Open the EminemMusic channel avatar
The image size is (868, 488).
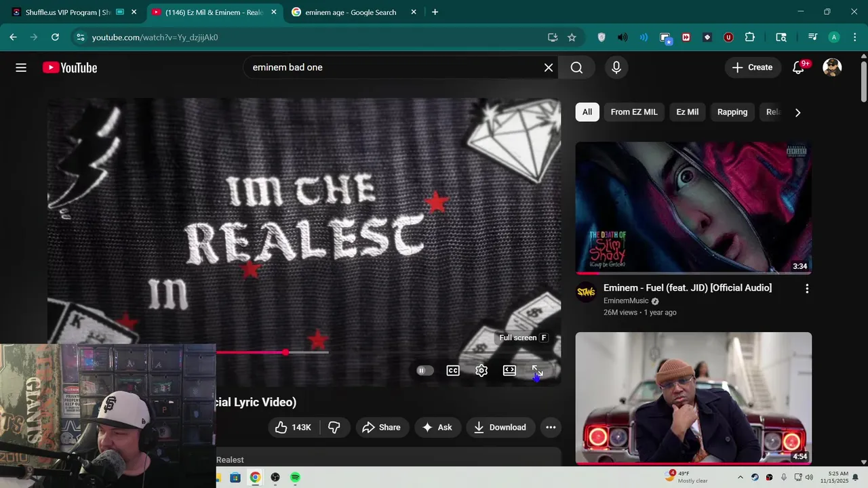[586, 293]
